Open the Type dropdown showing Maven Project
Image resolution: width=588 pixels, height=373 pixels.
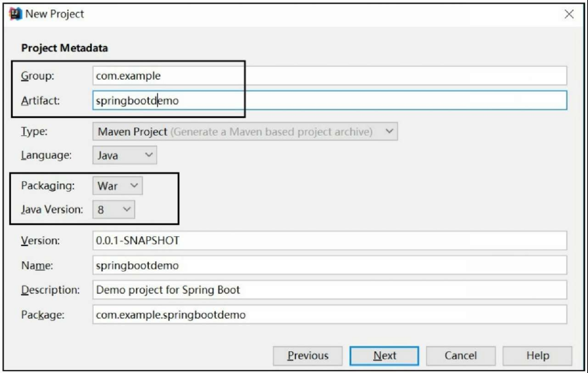245,131
